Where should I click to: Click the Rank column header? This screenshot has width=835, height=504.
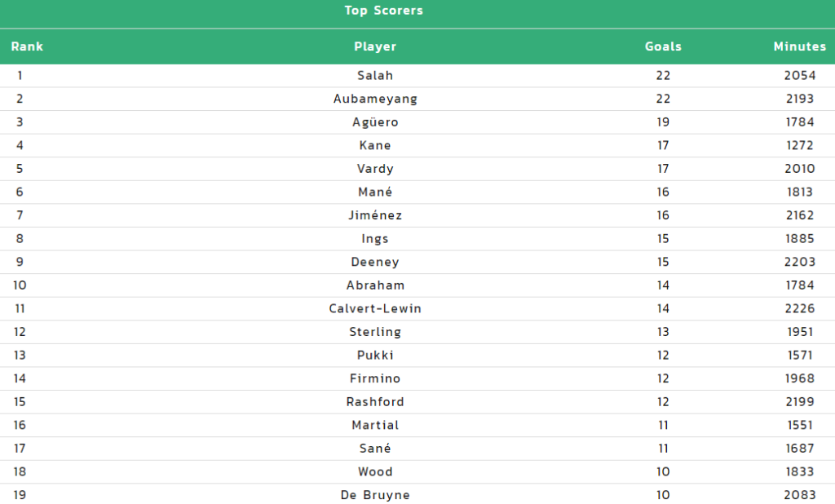point(27,46)
